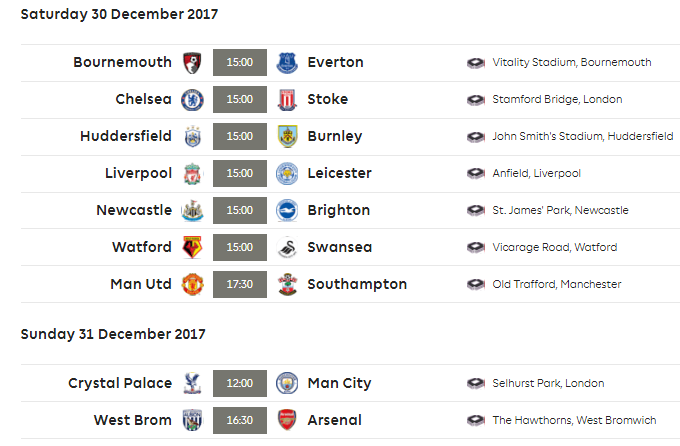Image resolution: width=680 pixels, height=446 pixels.
Task: Click the Bournemouth club crest
Action: click(x=192, y=62)
